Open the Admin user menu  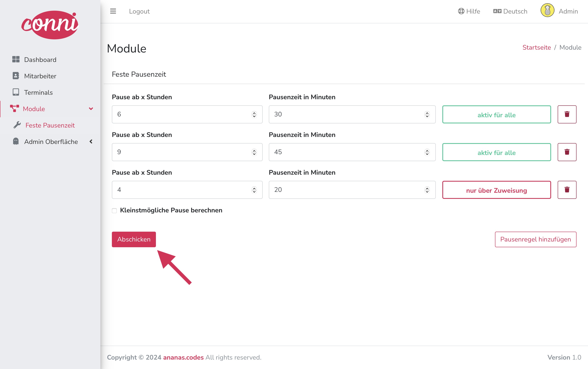pyautogui.click(x=559, y=11)
